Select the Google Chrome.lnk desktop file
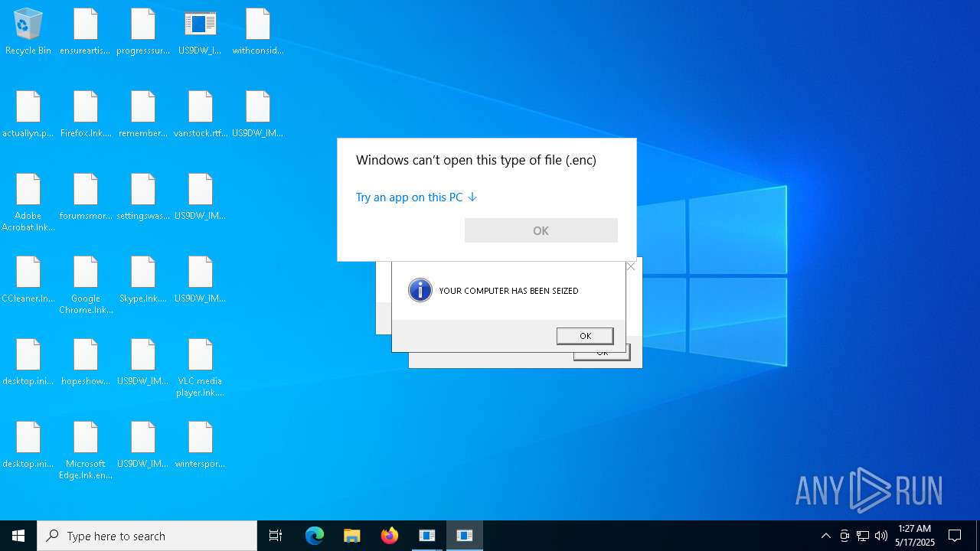980x551 pixels. (86, 285)
